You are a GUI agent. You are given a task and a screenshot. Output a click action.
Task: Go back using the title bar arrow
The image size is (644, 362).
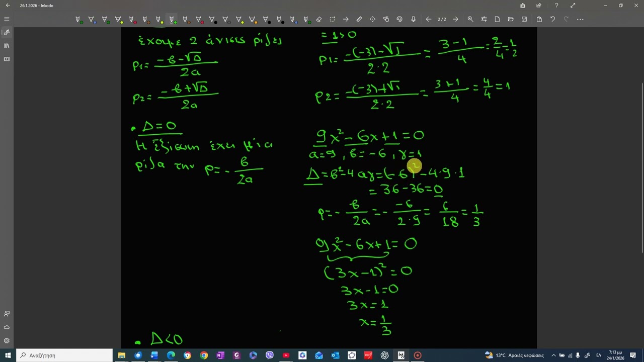point(8,6)
